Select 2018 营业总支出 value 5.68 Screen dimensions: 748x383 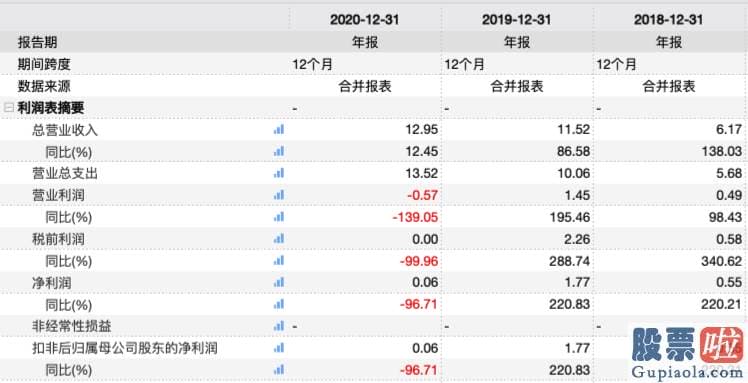728,173
